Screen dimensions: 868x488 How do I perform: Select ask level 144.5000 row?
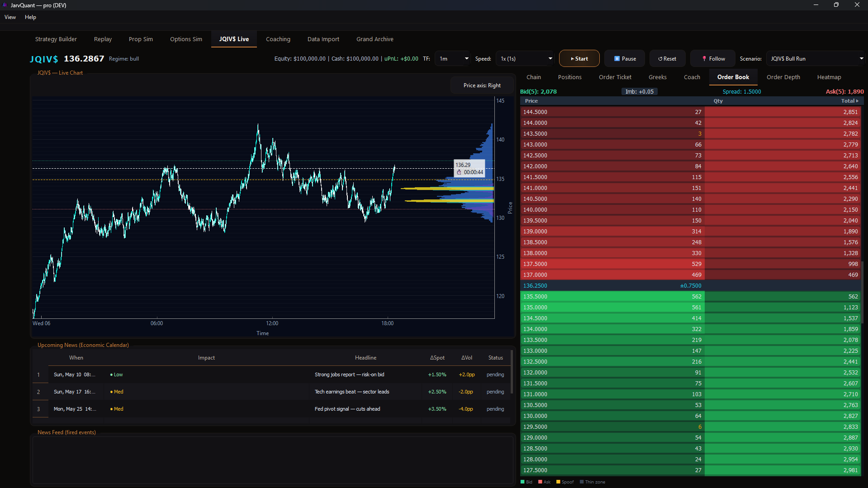691,112
